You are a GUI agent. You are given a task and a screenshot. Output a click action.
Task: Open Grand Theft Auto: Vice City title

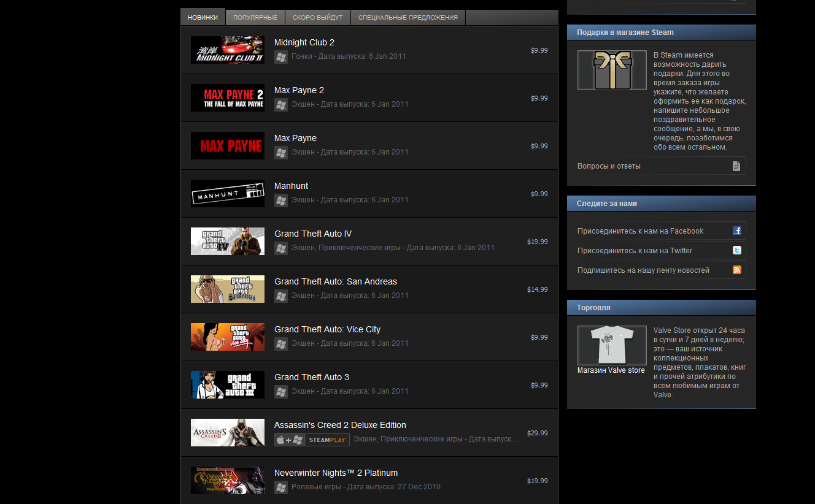[327, 329]
